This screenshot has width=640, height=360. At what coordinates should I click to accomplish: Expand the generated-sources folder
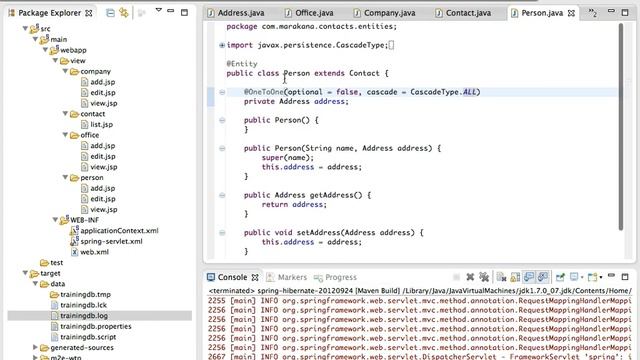[x=36, y=347]
